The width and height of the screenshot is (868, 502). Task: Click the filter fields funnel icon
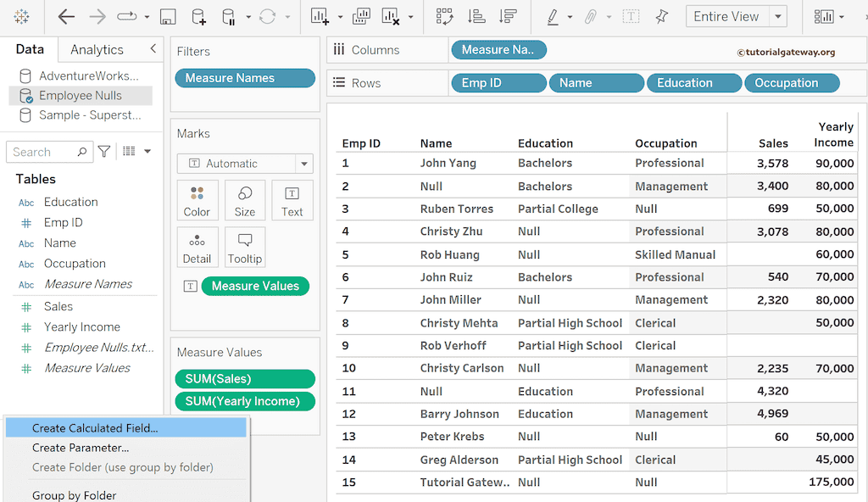coord(104,152)
